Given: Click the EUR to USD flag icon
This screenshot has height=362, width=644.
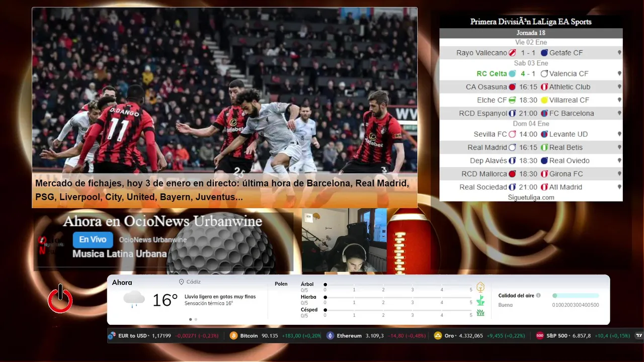Looking at the screenshot, I should point(112,335).
